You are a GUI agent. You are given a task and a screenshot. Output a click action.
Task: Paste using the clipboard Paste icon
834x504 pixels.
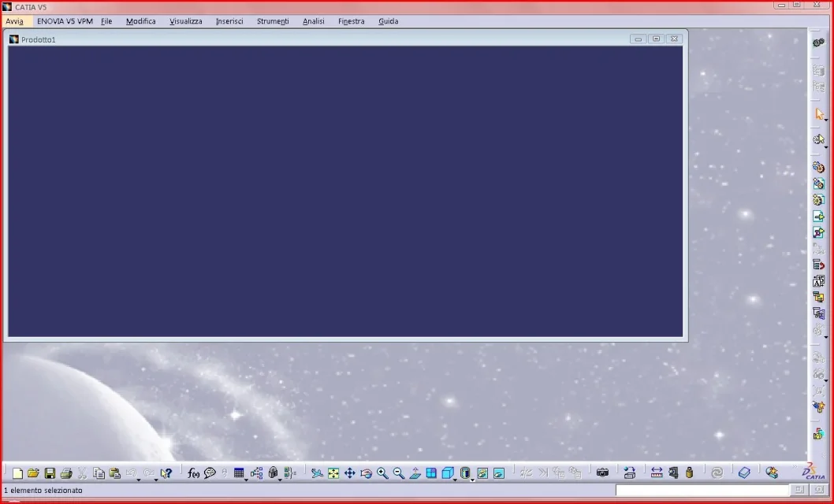tap(115, 472)
